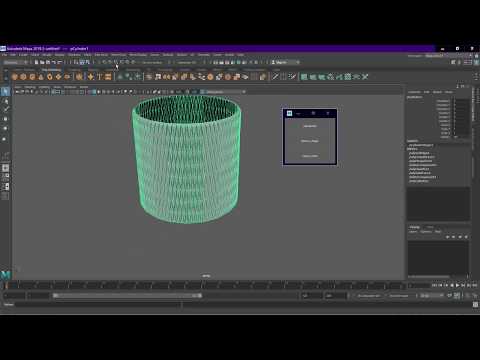Click the MEL command line input field
This screenshot has height=360, width=480.
98,305
